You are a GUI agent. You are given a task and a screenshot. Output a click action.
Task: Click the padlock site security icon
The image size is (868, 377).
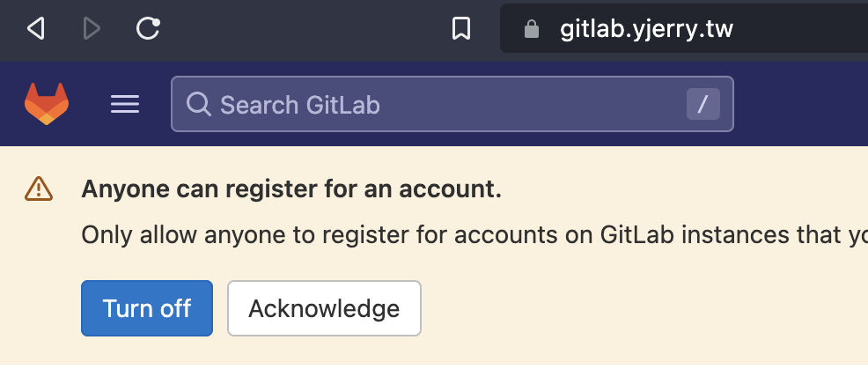[x=531, y=30]
